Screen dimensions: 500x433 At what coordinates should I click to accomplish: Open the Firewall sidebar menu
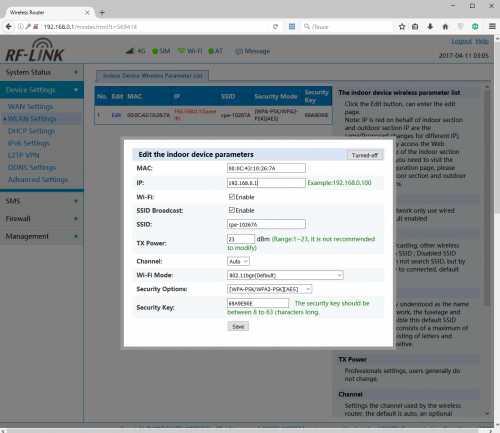pyautogui.click(x=42, y=219)
